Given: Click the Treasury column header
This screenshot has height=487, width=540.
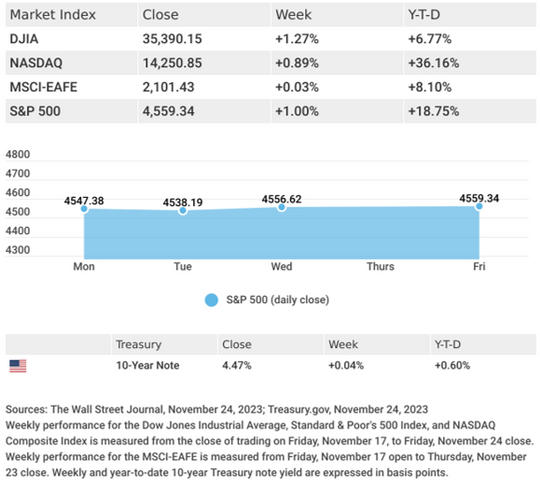Looking at the screenshot, I should [138, 344].
